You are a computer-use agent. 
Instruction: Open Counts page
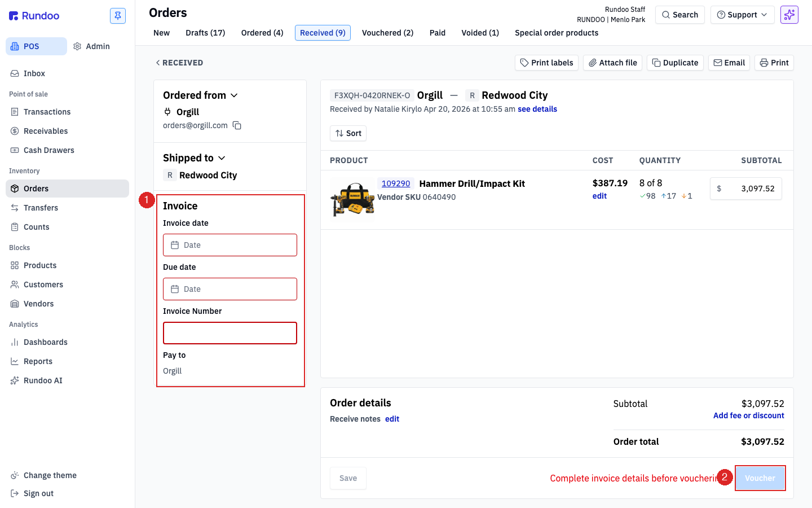coord(67,227)
